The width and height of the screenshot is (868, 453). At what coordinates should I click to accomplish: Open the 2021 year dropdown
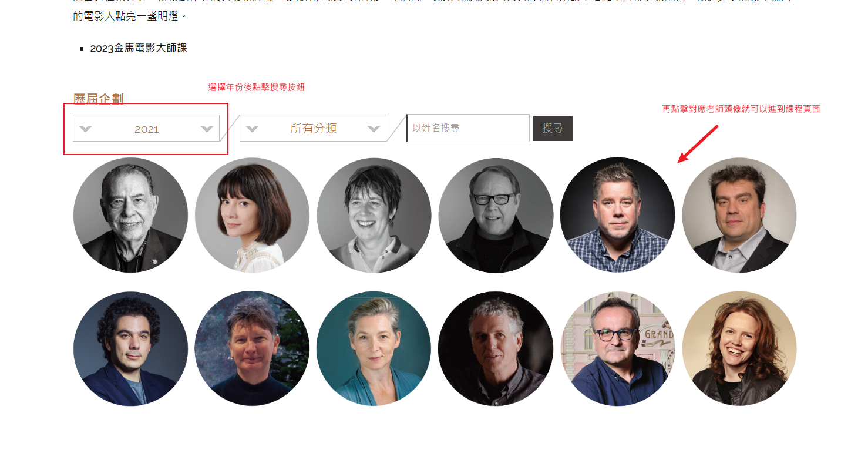click(146, 128)
